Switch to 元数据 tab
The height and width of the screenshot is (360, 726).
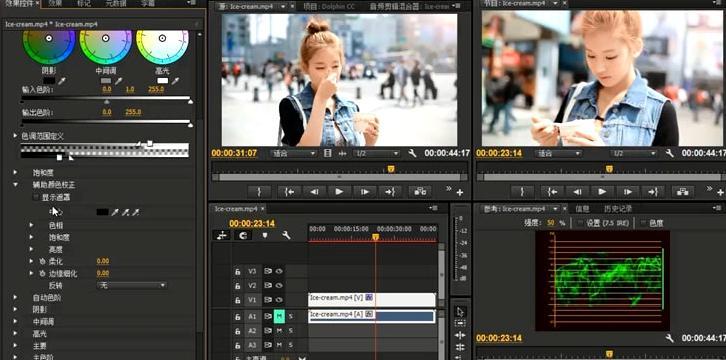click(x=116, y=3)
